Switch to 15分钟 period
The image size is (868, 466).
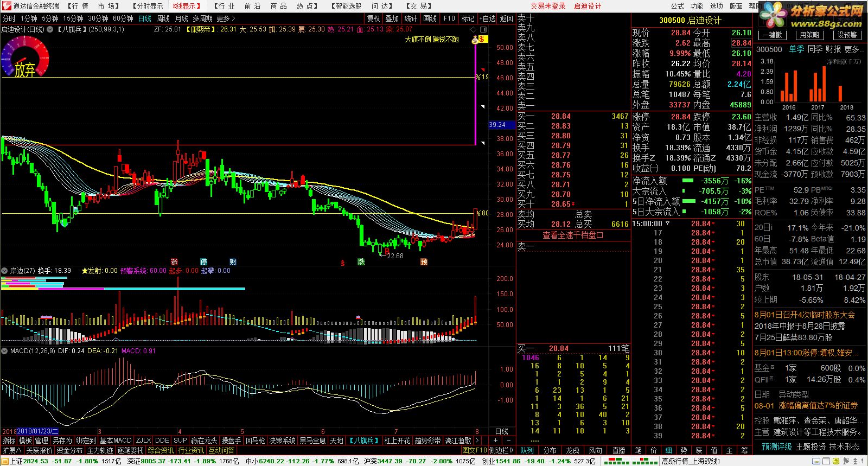tap(73, 18)
